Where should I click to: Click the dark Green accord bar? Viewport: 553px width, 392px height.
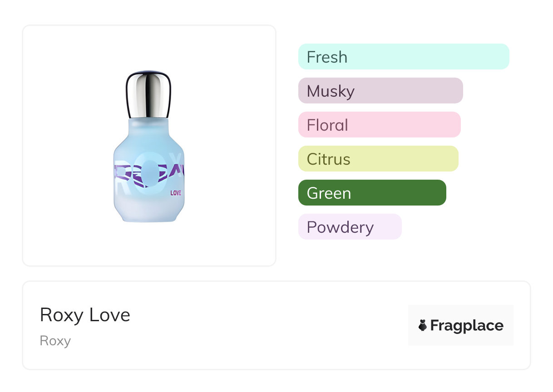click(372, 193)
